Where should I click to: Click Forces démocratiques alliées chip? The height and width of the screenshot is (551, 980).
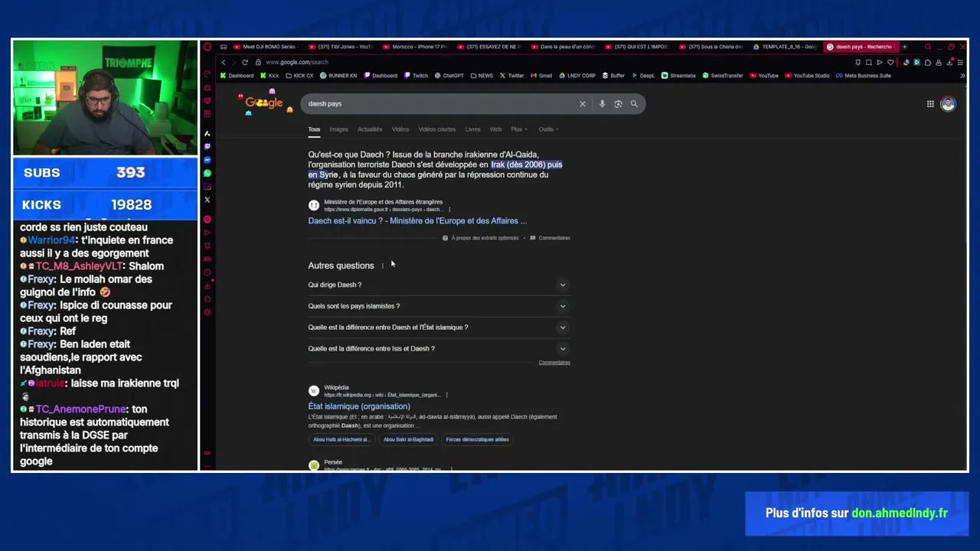[477, 439]
